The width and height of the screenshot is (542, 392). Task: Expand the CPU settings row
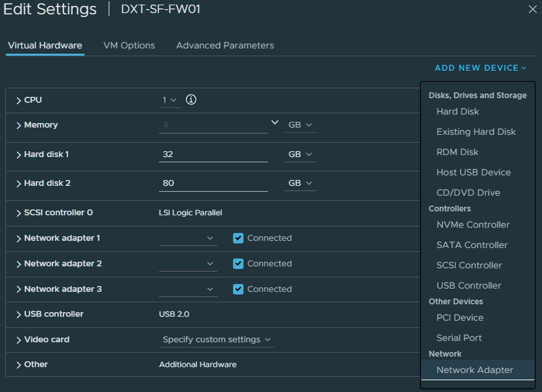(x=19, y=100)
